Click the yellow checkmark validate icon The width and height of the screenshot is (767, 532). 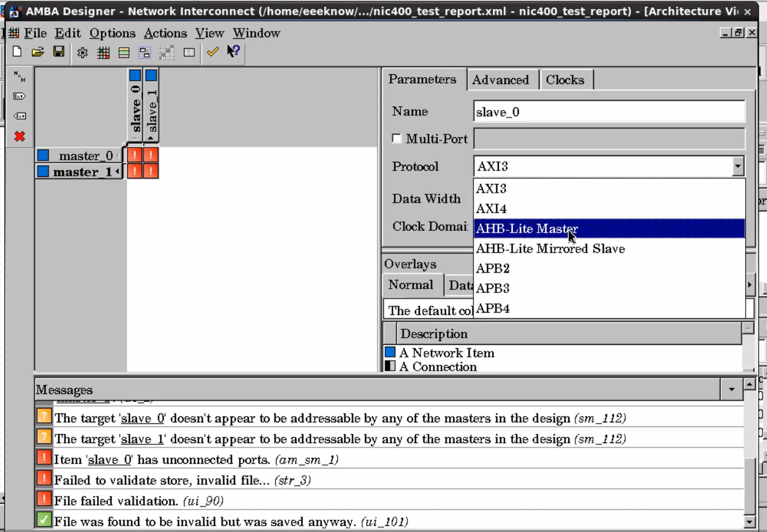(213, 52)
